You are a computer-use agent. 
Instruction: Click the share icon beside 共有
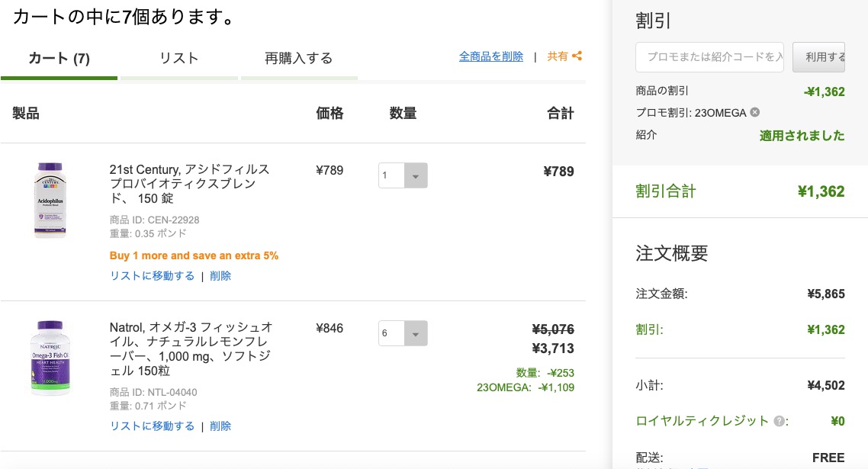pyautogui.click(x=577, y=56)
